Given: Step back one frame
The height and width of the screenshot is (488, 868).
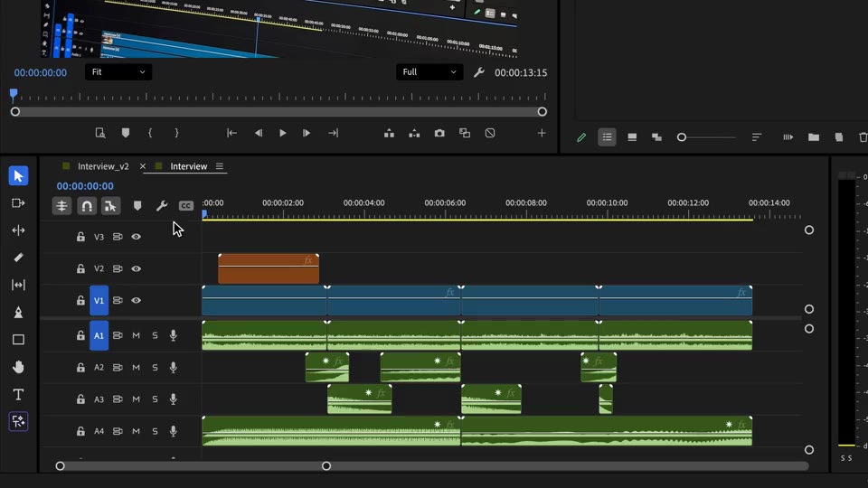Looking at the screenshot, I should [259, 133].
